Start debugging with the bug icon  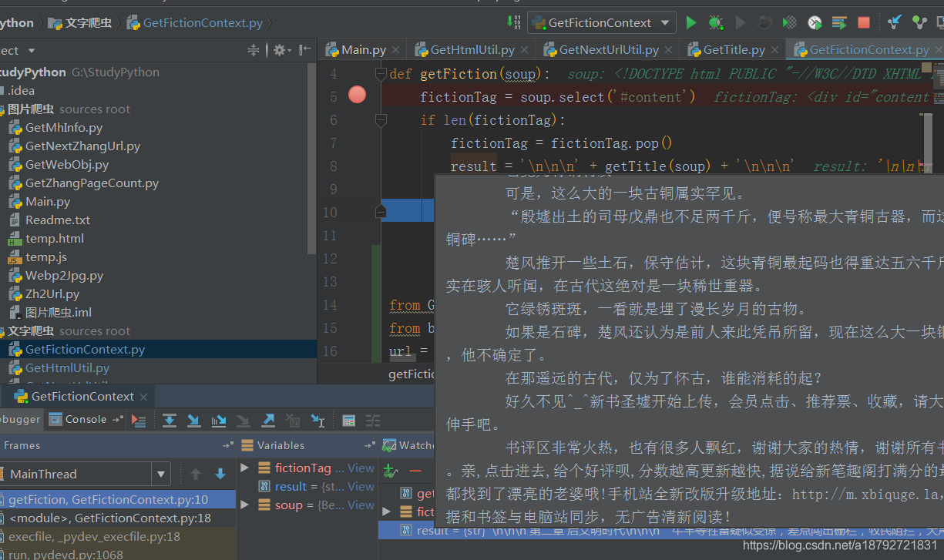(716, 23)
